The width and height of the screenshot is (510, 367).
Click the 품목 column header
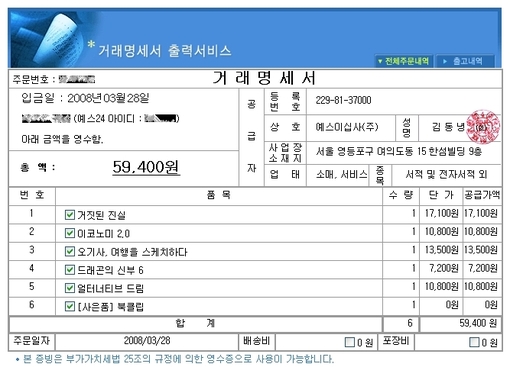[x=219, y=195]
